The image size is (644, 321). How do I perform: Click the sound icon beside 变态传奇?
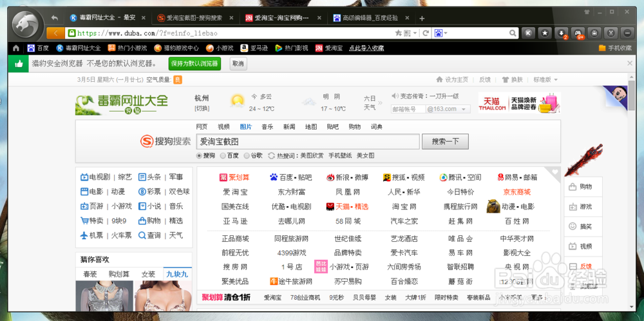tap(395, 96)
